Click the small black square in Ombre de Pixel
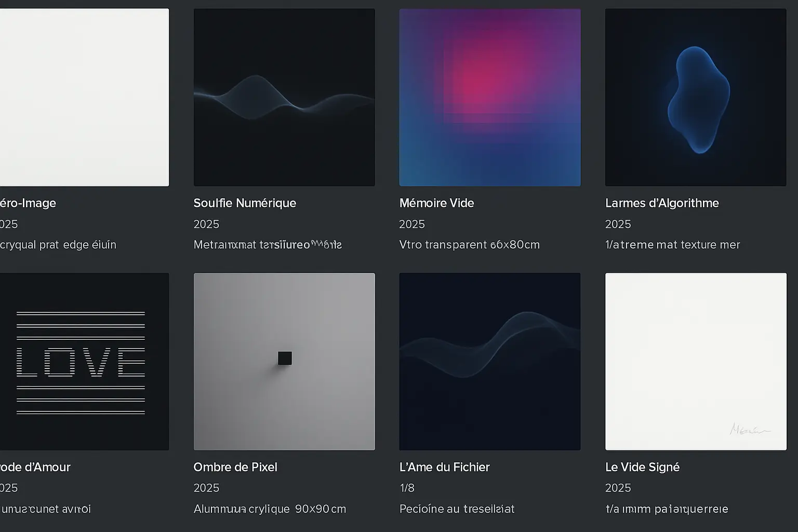 coord(285,358)
